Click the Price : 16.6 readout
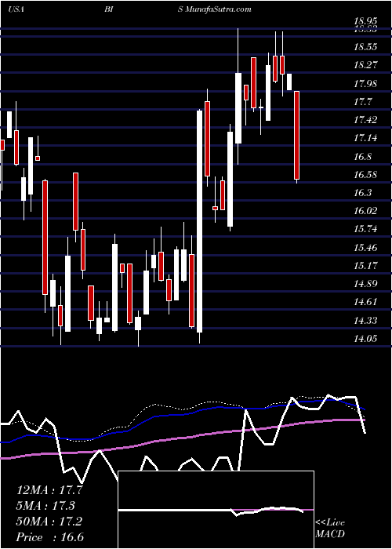Viewport: 392px width, 549px height. (49, 537)
